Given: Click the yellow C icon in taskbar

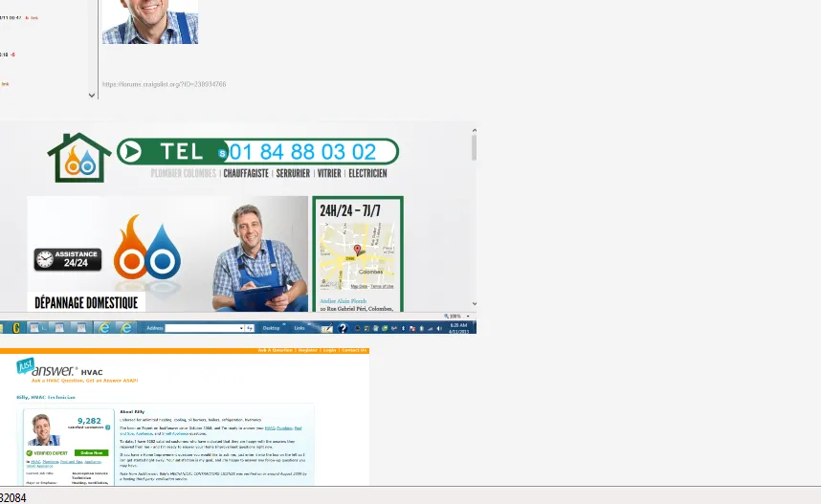Looking at the screenshot, I should coord(16,328).
